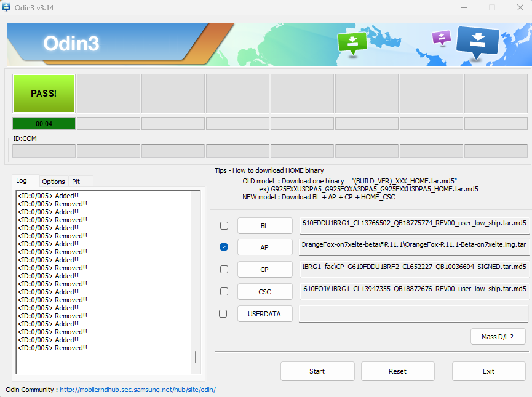Browse for a USERDATA file
Screen dimensions: 532x397
(x=264, y=314)
